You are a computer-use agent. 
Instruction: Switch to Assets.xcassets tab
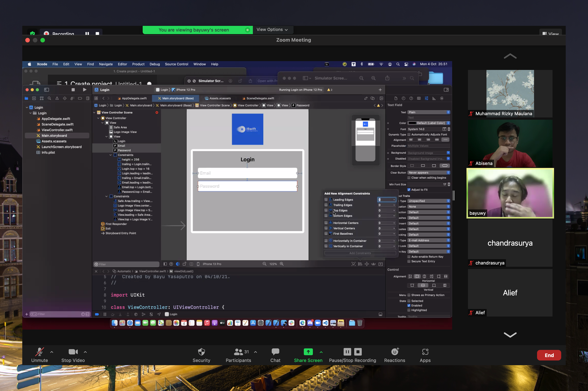(218, 98)
